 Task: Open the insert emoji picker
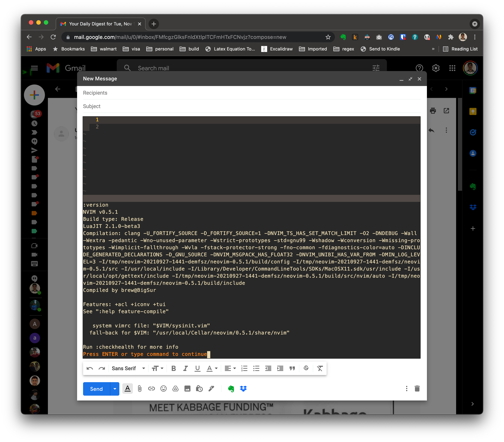click(x=164, y=389)
